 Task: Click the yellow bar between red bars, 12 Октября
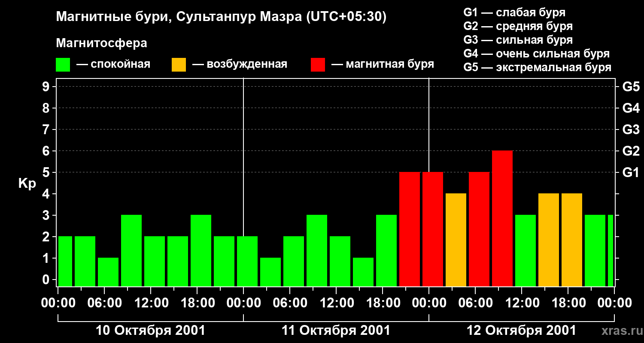pos(456,240)
